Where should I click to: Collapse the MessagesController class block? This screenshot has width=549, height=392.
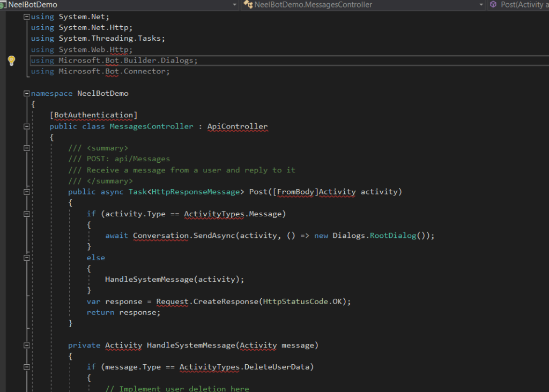pyautogui.click(x=27, y=126)
